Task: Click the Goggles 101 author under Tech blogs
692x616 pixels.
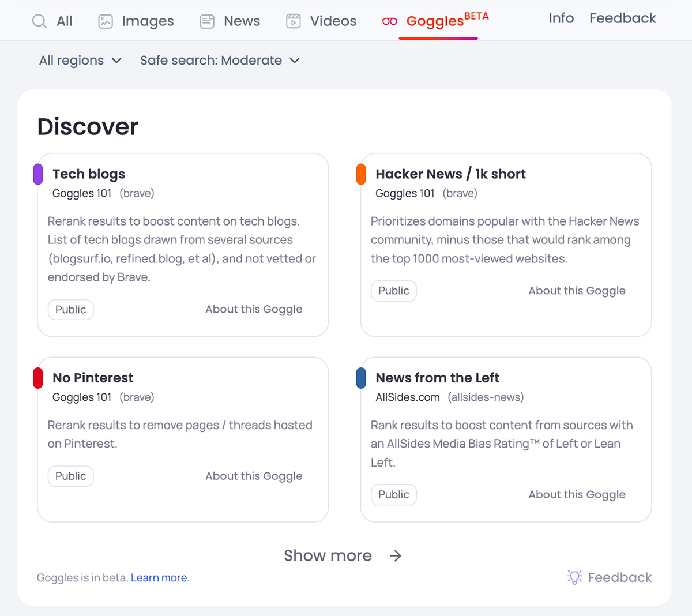Action: (x=82, y=193)
